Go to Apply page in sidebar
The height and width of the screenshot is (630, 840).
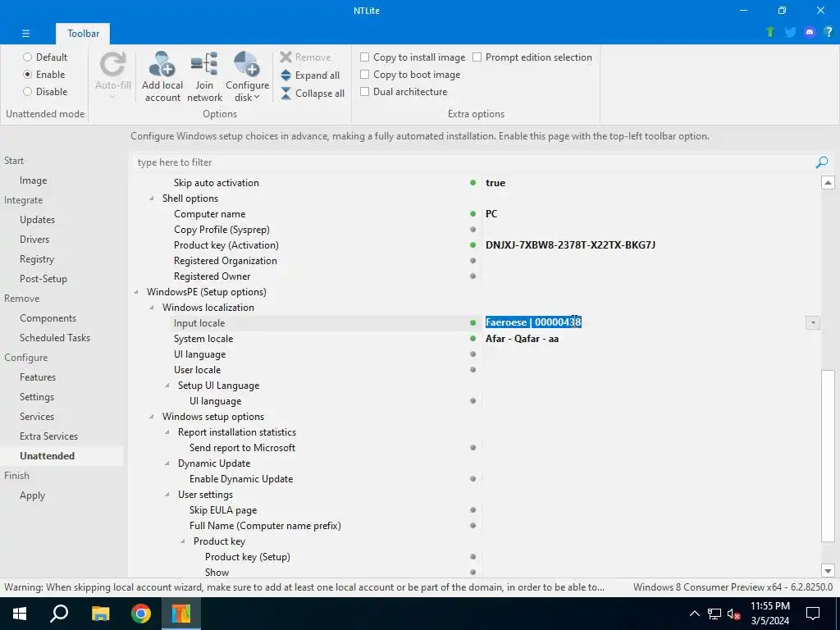32,495
